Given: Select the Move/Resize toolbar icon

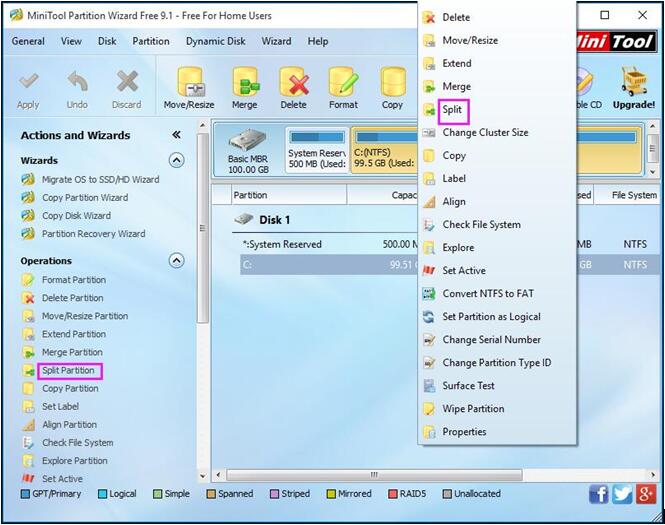Looking at the screenshot, I should [190, 82].
